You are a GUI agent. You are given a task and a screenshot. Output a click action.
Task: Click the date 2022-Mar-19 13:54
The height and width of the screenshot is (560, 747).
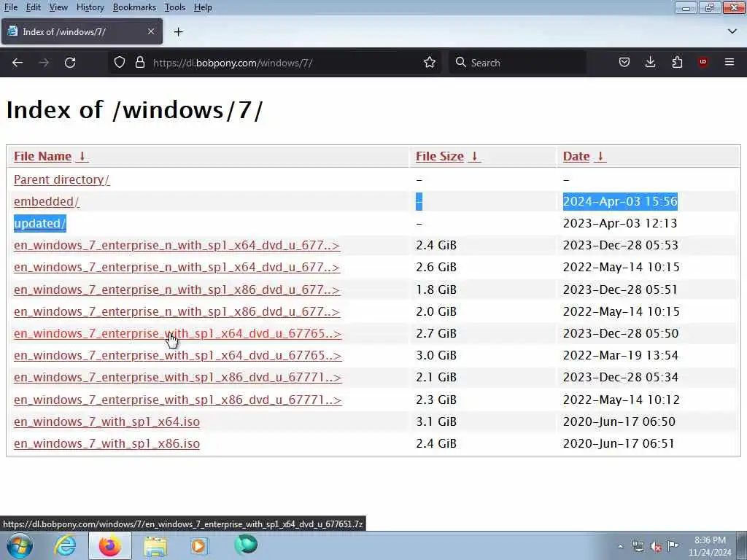click(620, 355)
